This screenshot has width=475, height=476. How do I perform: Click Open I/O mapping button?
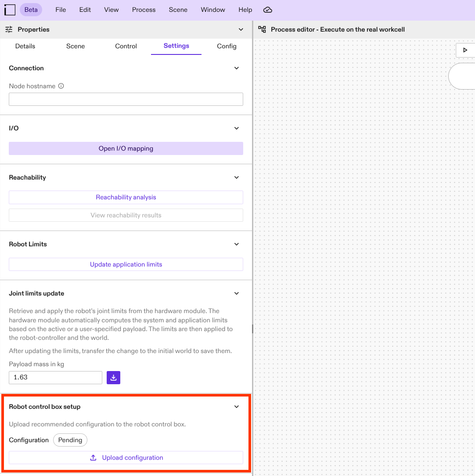126,148
